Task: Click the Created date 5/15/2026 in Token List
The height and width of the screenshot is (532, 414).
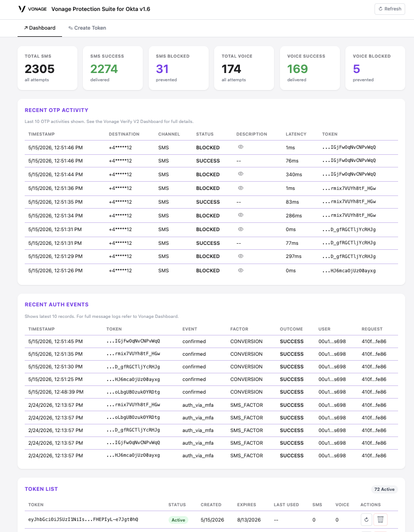Action: tap(212, 520)
